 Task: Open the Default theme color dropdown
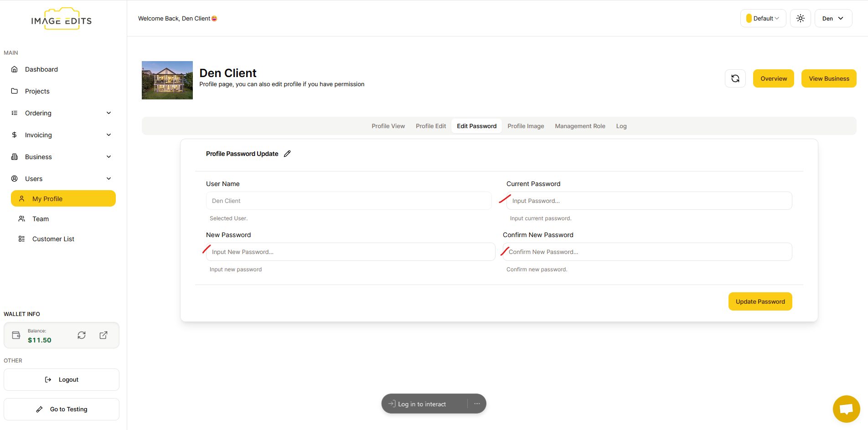[x=763, y=18]
